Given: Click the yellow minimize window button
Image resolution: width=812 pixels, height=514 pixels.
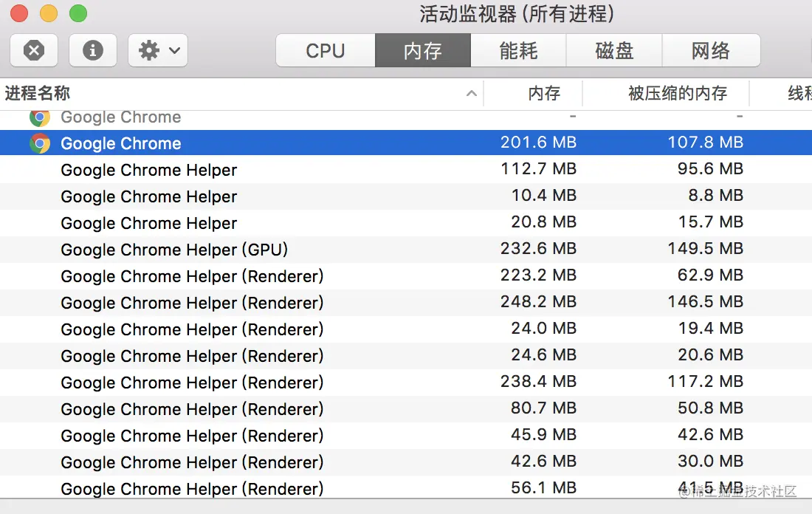Looking at the screenshot, I should [49, 13].
